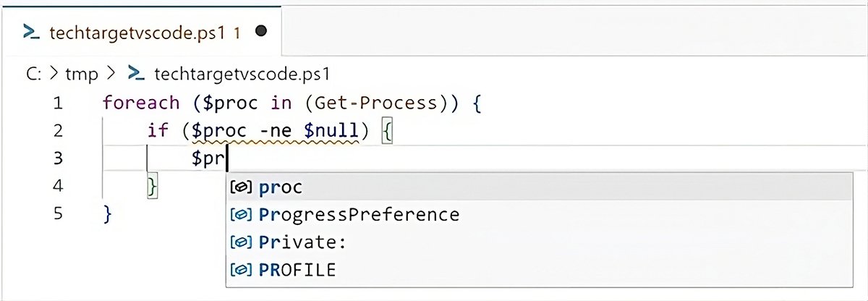The image size is (868, 301).
Task: Expand chevron after tmp breadcrumb
Action: tap(110, 73)
